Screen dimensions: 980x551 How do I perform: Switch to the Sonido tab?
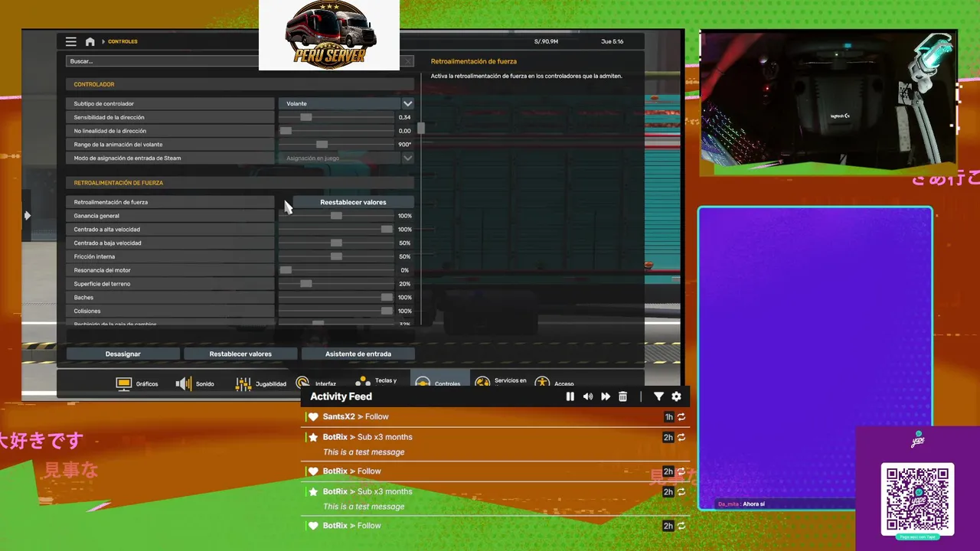(194, 383)
